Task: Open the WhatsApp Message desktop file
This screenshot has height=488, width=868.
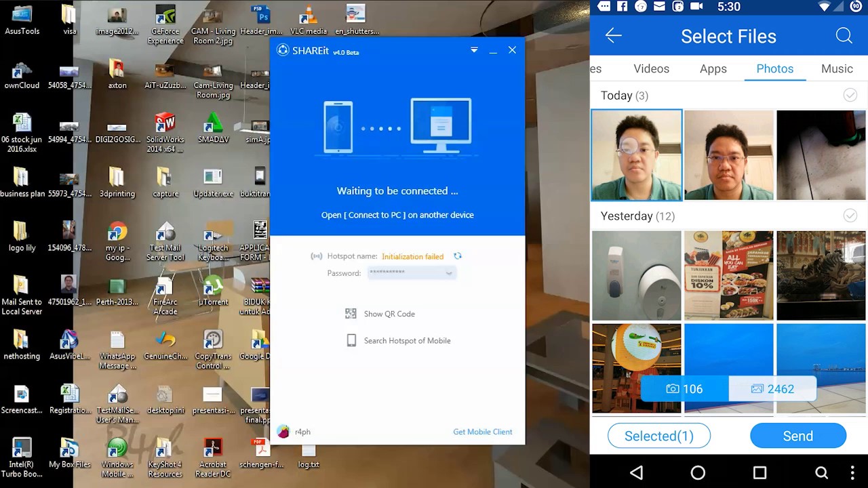Action: [117, 350]
